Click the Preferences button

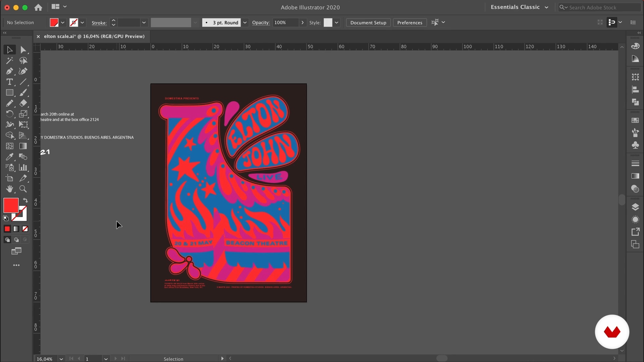410,22
